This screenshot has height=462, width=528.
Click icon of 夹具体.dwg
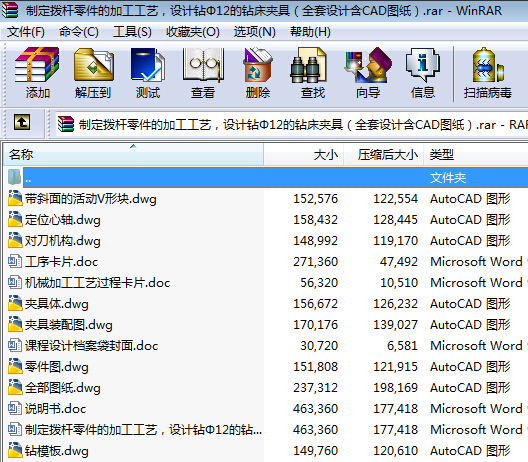(15, 303)
